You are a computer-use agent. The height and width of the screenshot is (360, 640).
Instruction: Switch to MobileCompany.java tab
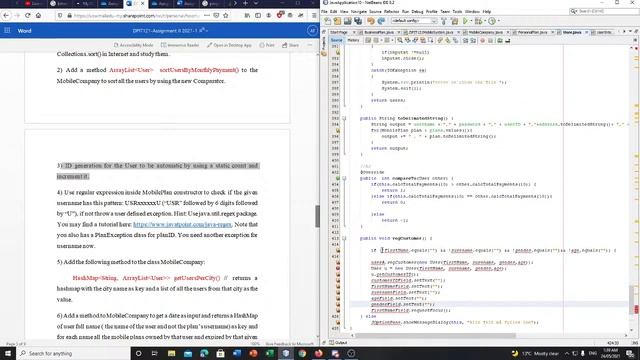point(485,32)
